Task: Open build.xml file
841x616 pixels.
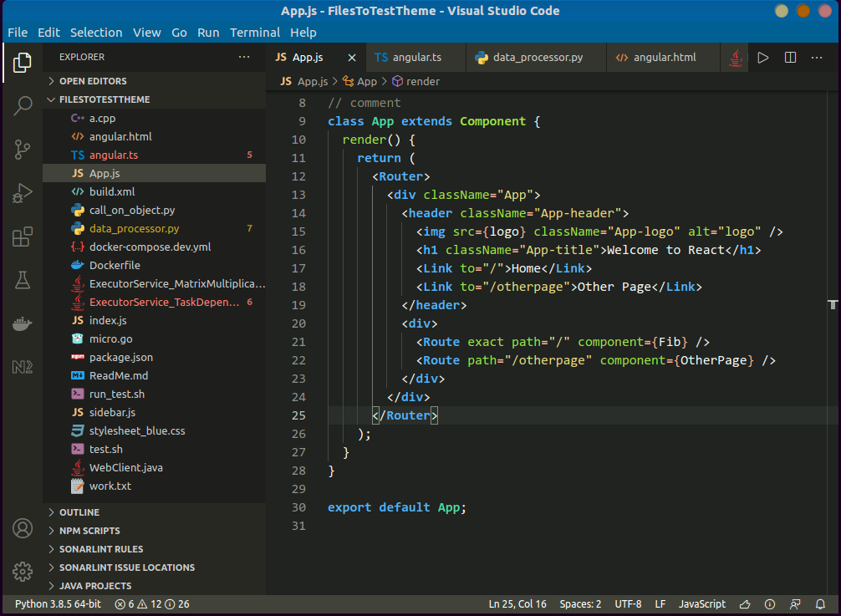Action: [155, 192]
